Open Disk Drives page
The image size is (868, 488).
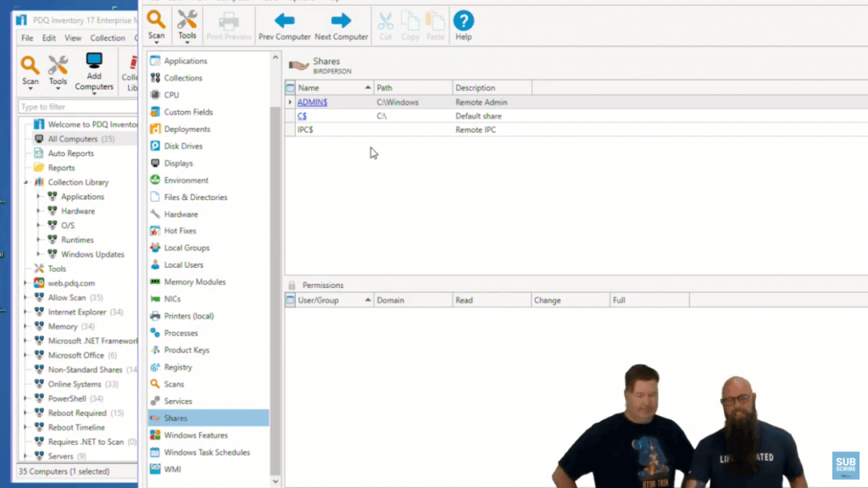pos(183,147)
